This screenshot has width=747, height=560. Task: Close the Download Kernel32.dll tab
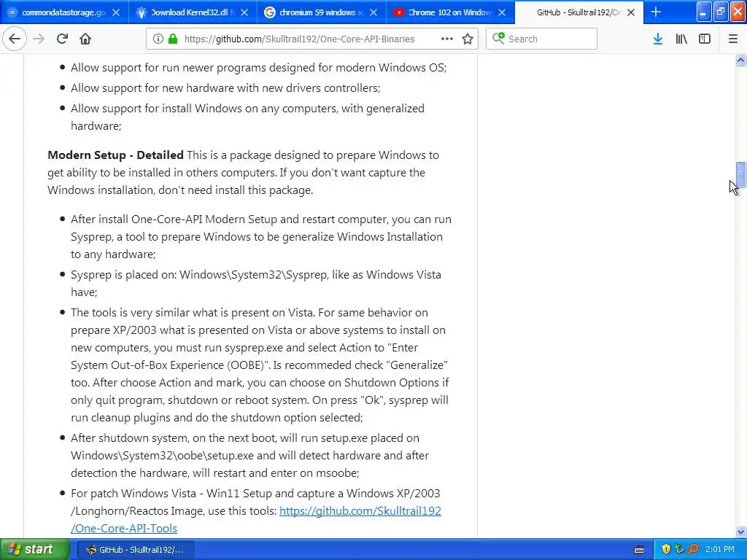(x=244, y=12)
